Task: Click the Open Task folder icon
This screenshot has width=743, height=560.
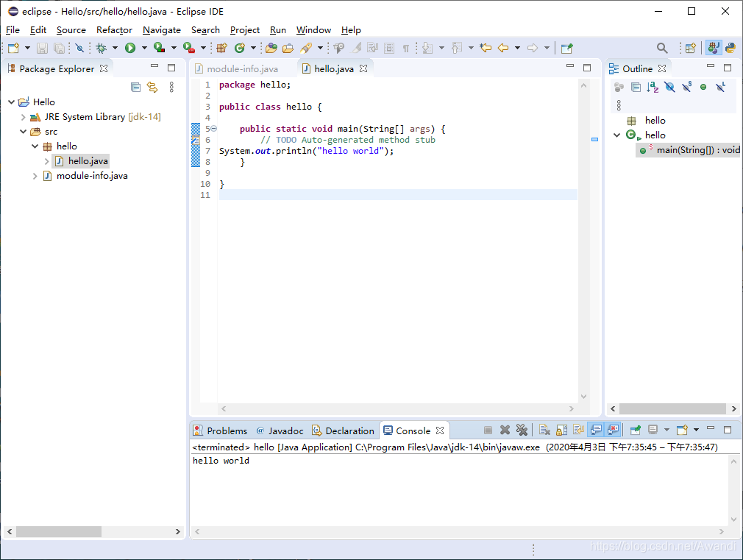Action: click(x=288, y=48)
